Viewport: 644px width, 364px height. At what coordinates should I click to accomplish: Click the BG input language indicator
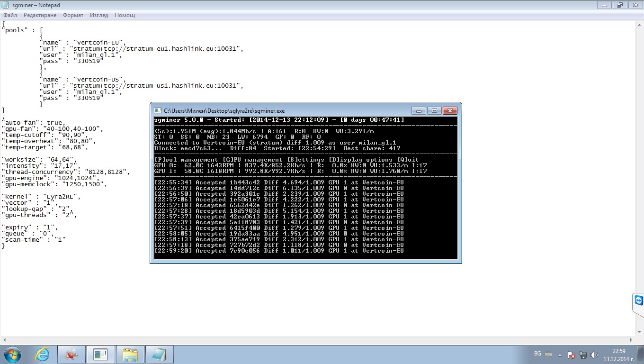point(537,354)
